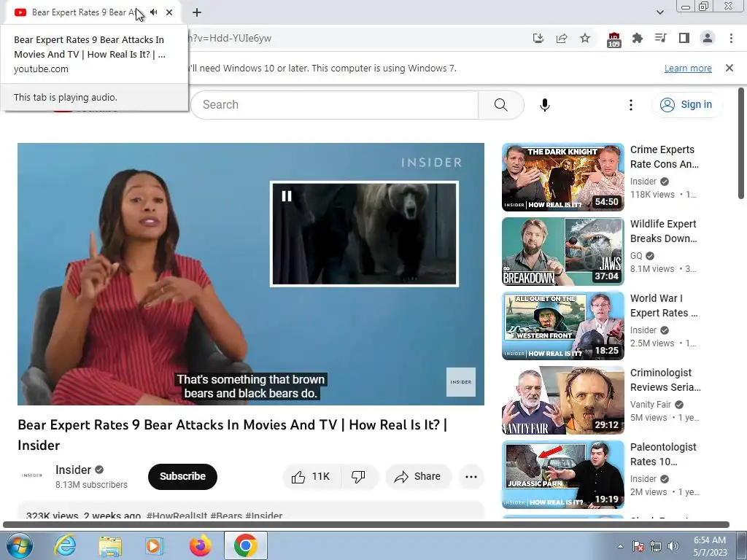747x560 pixels.
Task: Open the Windows Start menu
Action: tap(18, 545)
